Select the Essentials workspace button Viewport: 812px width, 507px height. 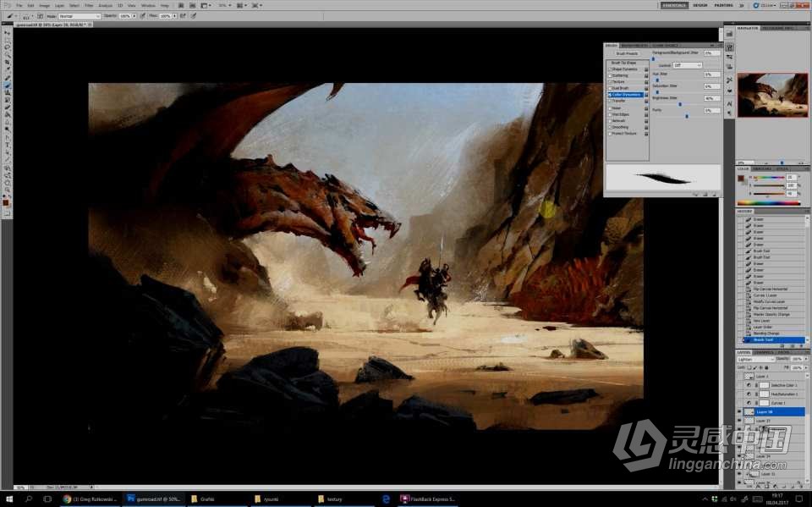point(674,5)
